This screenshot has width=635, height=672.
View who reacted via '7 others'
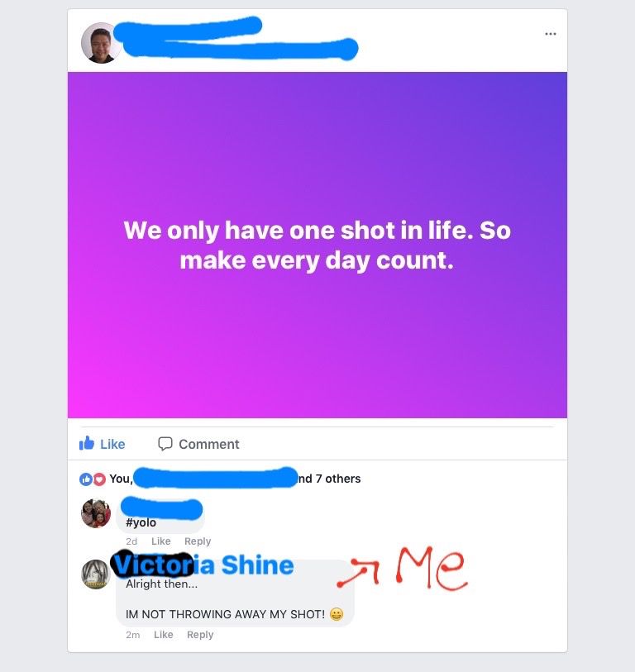coord(338,479)
